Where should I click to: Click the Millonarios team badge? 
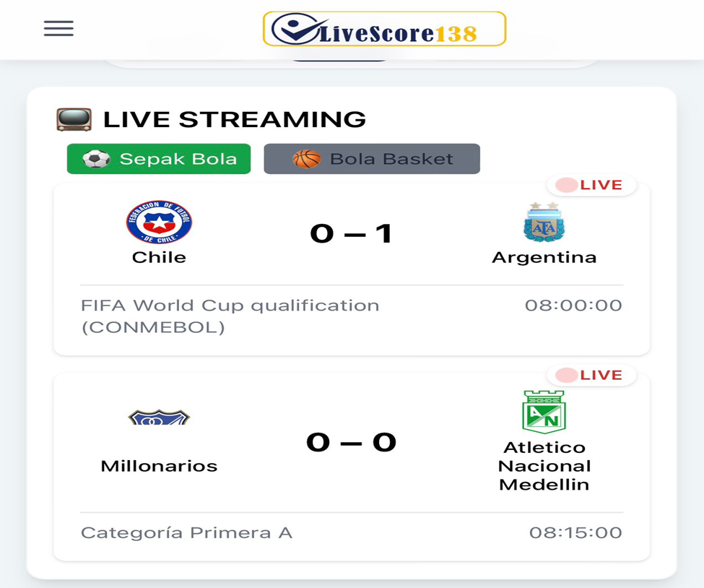(159, 418)
